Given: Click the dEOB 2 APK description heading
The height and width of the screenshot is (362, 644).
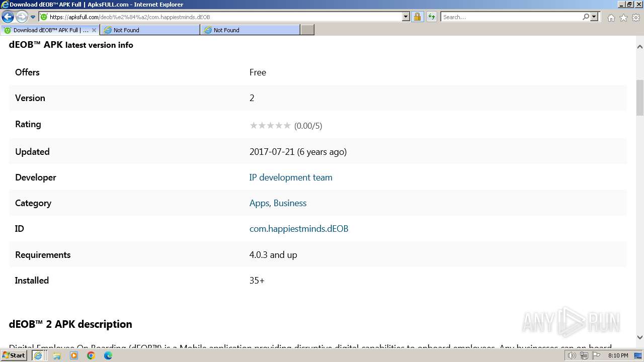Looking at the screenshot, I should [70, 324].
